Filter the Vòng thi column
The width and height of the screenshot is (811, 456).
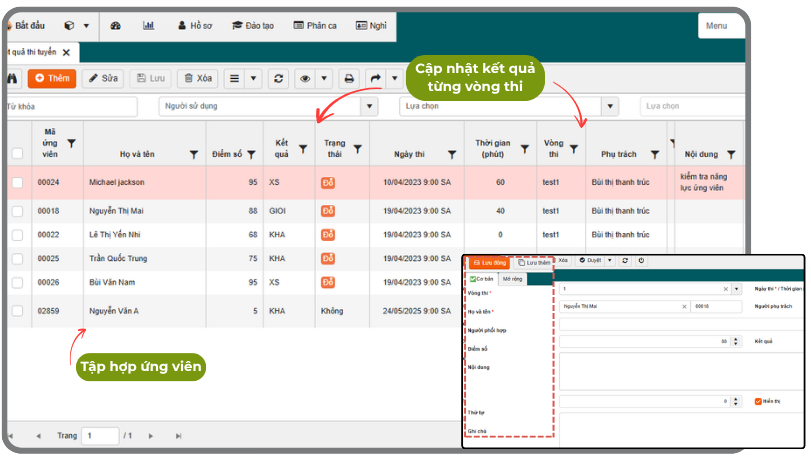pos(574,149)
